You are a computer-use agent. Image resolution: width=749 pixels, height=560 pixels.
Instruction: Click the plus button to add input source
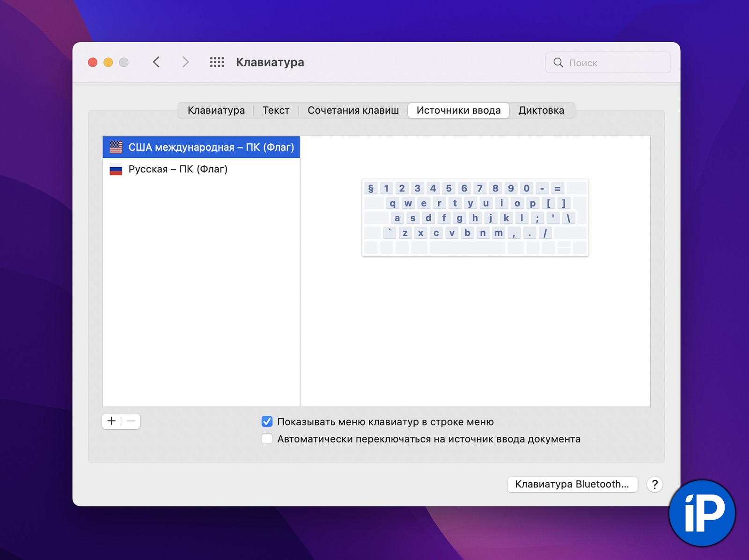(x=111, y=421)
